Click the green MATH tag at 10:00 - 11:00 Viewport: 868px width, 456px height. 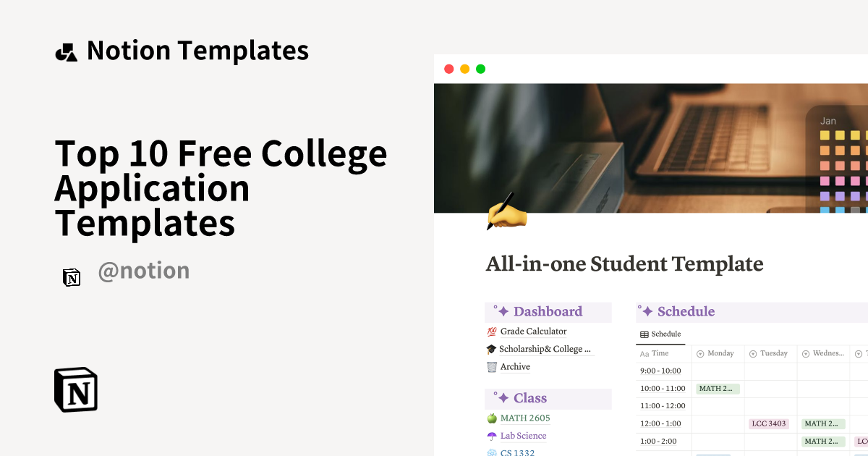coord(718,389)
